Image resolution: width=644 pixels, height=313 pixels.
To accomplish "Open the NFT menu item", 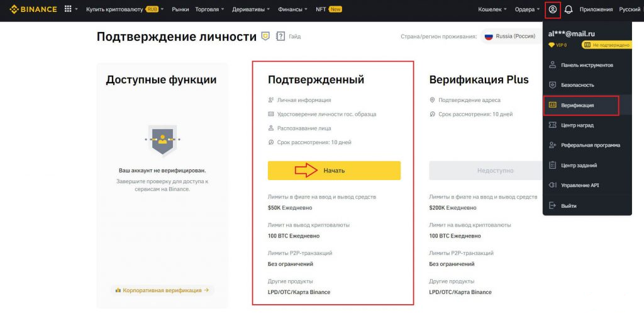I will point(320,9).
